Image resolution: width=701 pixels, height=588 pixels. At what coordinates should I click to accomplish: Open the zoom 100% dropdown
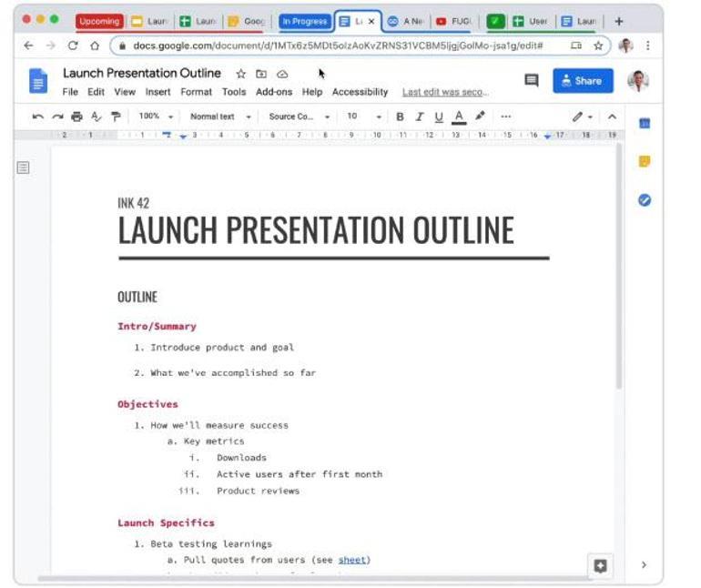tap(155, 117)
